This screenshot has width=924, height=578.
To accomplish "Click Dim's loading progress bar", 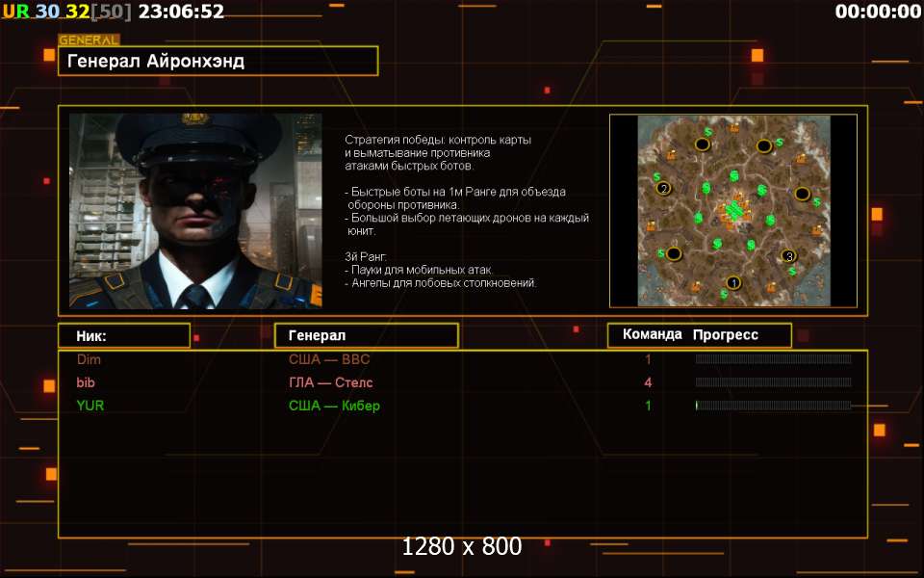I will 773,358.
